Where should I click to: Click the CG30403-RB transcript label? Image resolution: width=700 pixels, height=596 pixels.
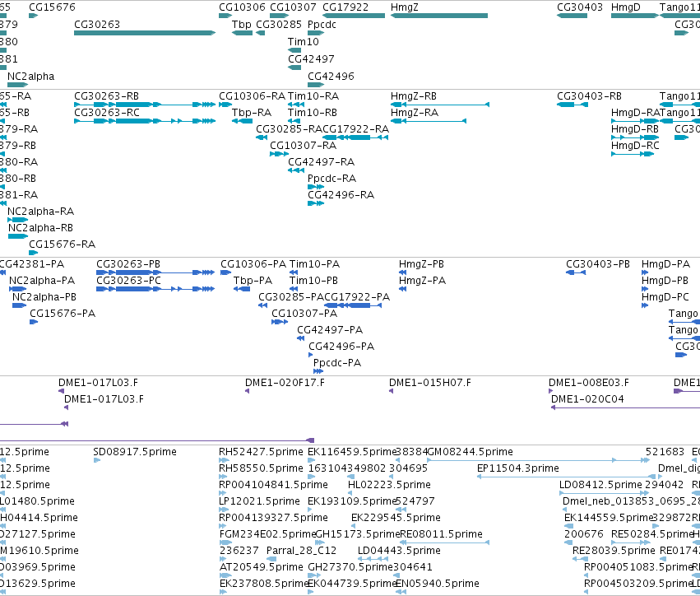589,96
